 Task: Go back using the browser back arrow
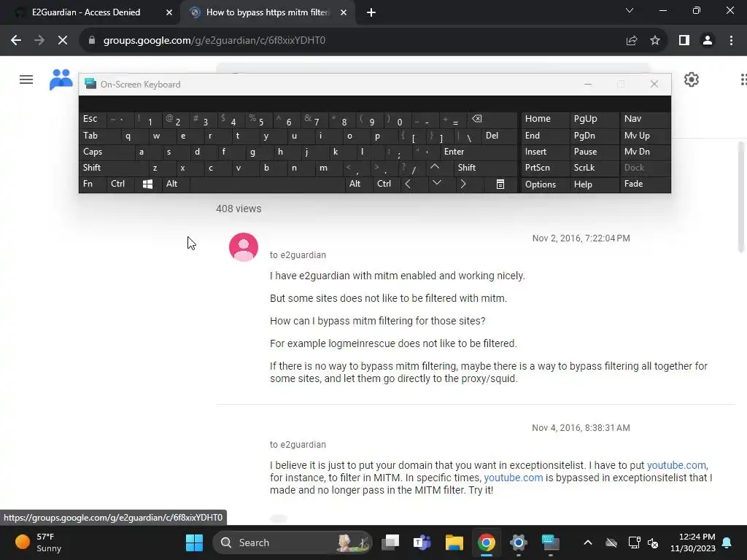16,41
